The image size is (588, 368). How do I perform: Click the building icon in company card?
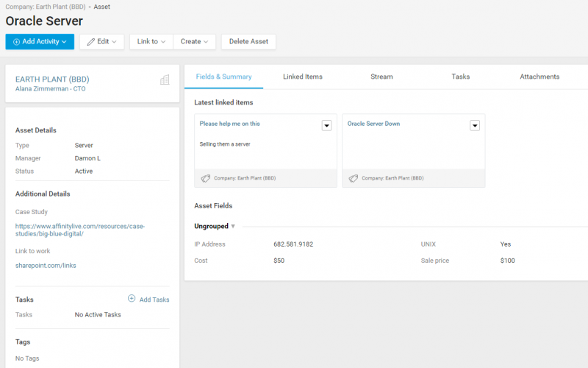coord(165,79)
